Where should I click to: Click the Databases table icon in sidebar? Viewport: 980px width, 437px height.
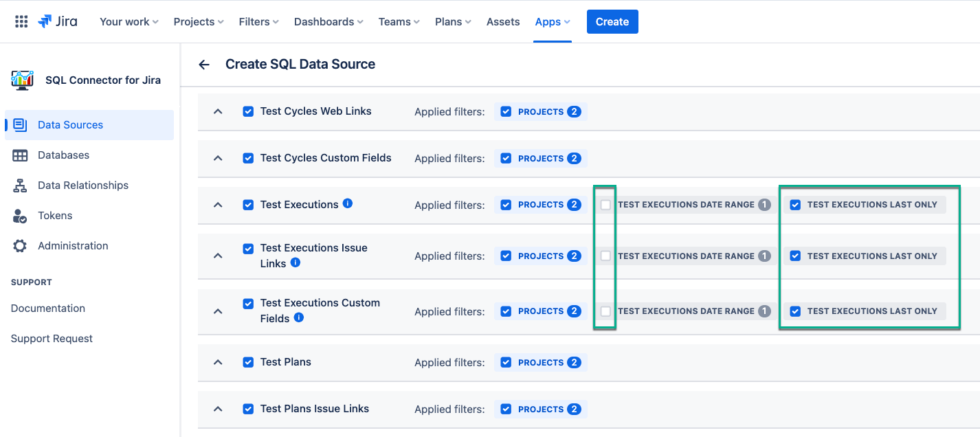(x=20, y=155)
